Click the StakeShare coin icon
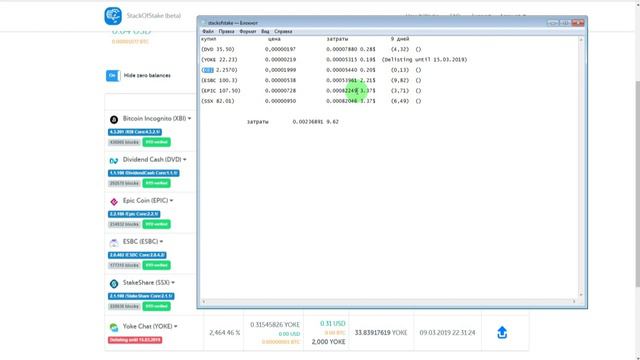The image size is (640, 360). click(114, 283)
